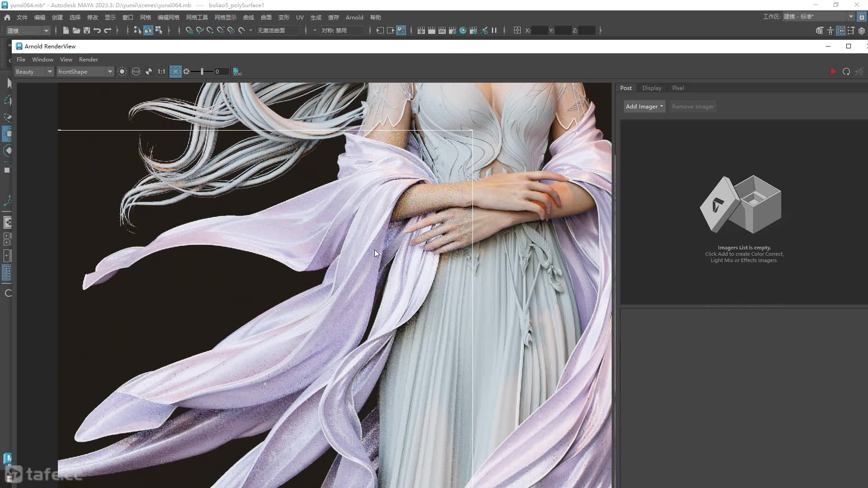The height and width of the screenshot is (488, 868).
Task: Open the Render Setup window icon
Action: tap(473, 30)
